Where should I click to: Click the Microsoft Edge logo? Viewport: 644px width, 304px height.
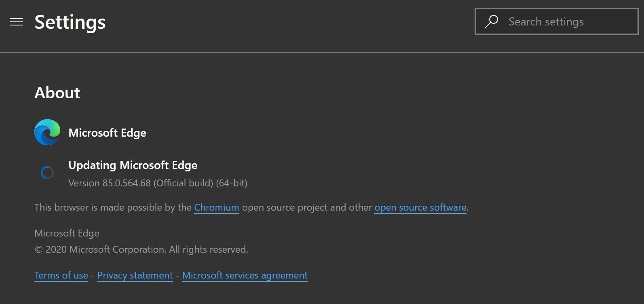[47, 132]
